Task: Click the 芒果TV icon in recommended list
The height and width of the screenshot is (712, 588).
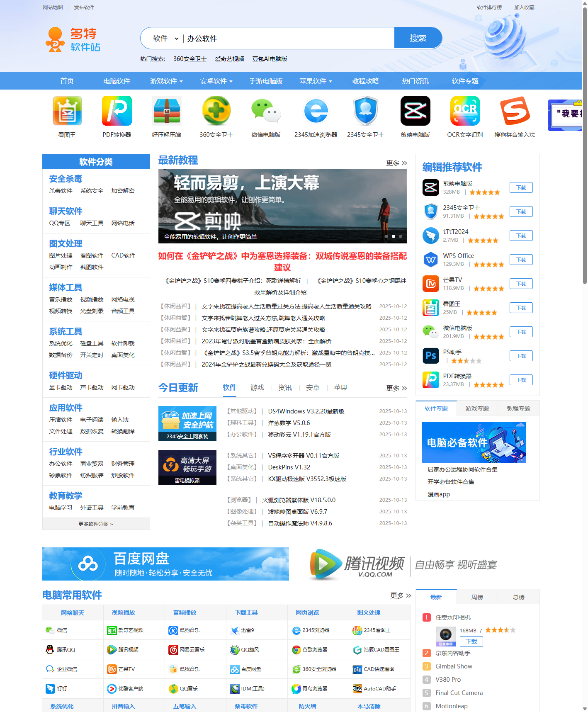Action: (x=431, y=284)
